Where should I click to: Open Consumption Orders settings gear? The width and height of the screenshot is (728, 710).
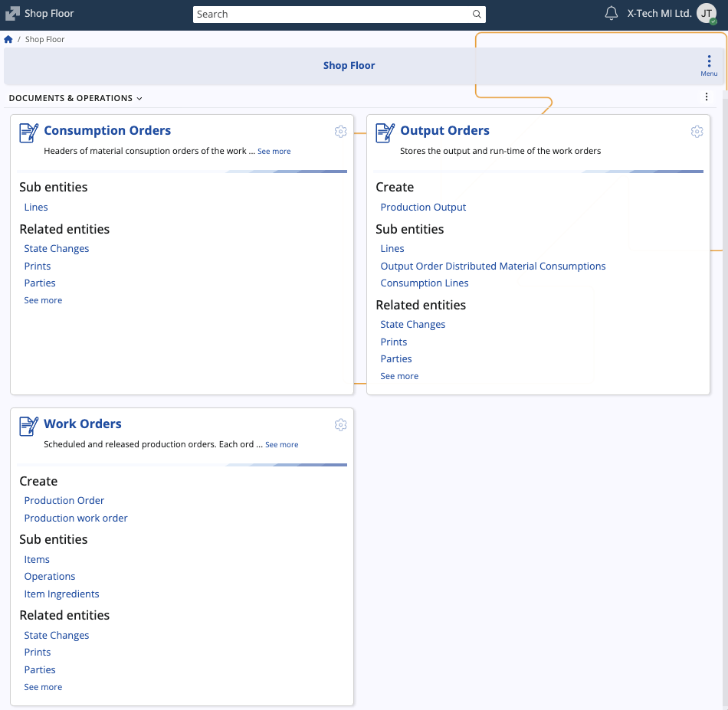(x=341, y=132)
